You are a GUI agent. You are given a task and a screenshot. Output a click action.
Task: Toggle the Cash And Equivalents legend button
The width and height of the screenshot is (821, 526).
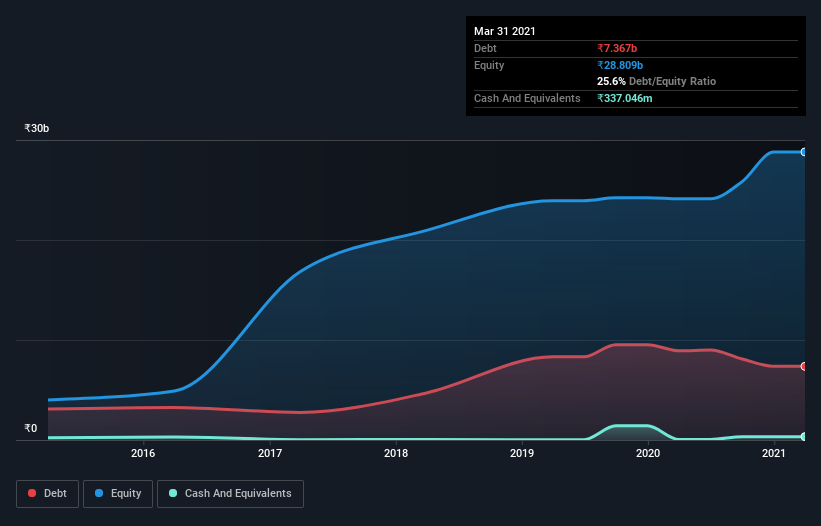point(230,494)
